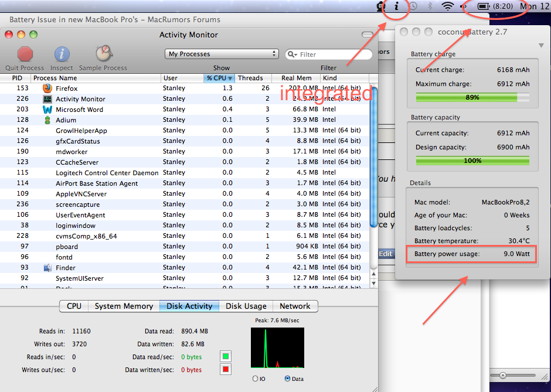Select Logitech Control Center Daemon row
The height and width of the screenshot is (392, 551).
point(185,173)
